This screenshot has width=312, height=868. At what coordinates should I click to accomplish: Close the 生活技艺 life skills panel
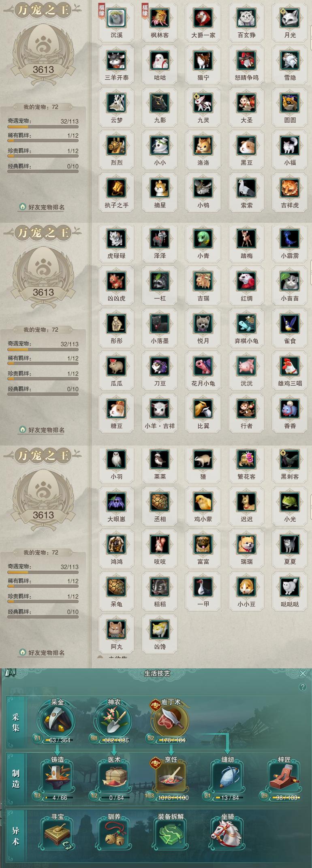(303, 674)
